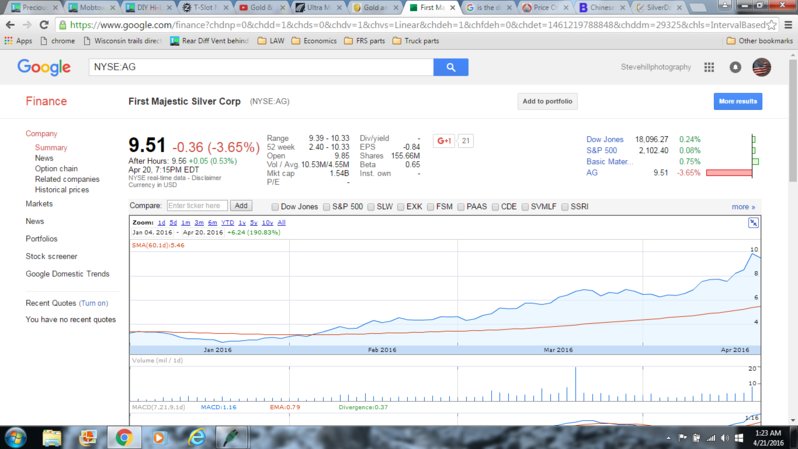Expand chart with the top-right chart icon
Screen dimensions: 798x449
[x=753, y=222]
